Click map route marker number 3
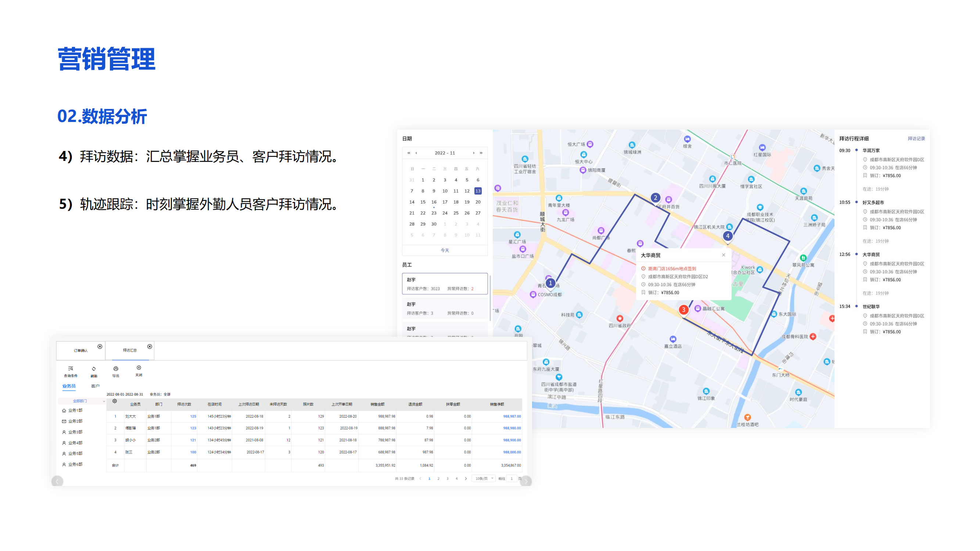 [x=683, y=310]
